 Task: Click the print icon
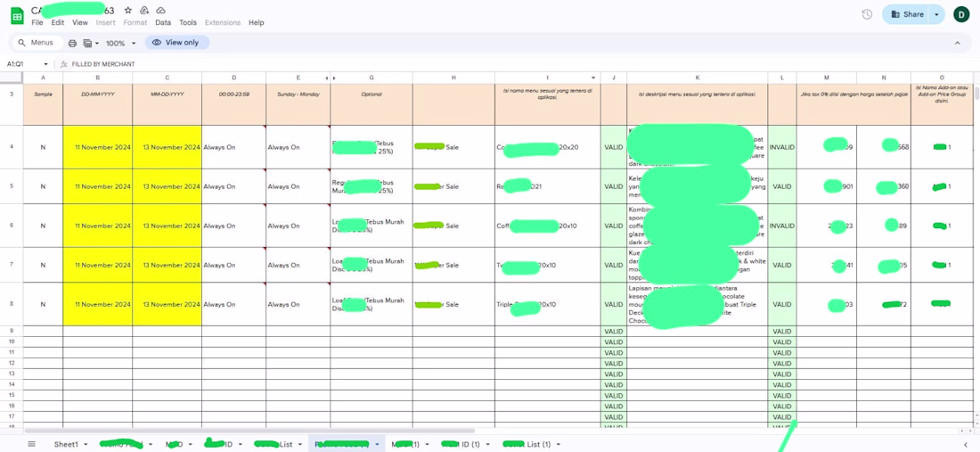pos(72,43)
